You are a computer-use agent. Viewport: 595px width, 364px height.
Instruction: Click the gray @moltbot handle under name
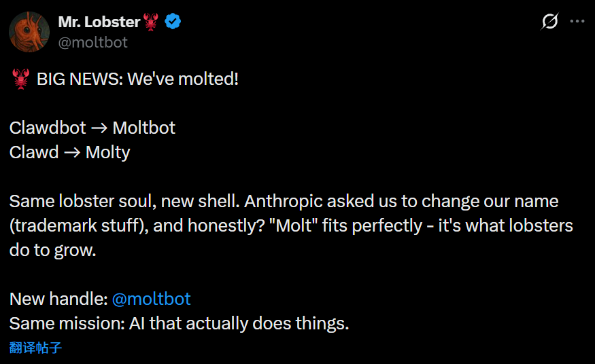pos(92,42)
